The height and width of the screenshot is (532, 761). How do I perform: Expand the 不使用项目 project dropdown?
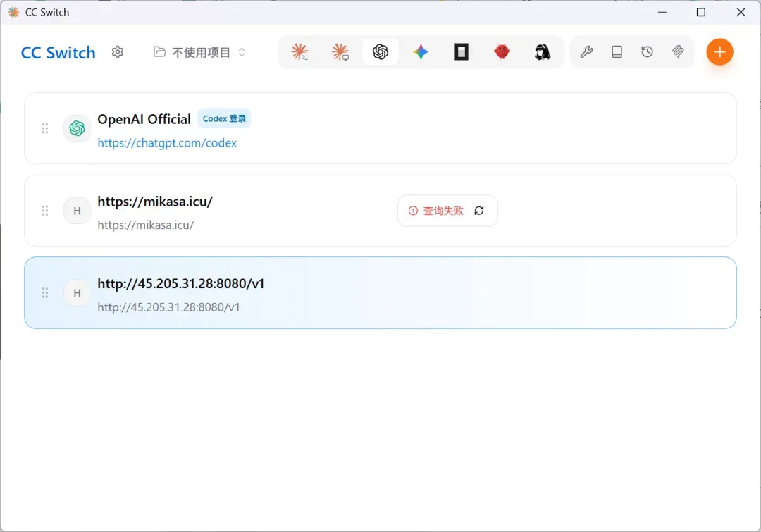click(199, 52)
